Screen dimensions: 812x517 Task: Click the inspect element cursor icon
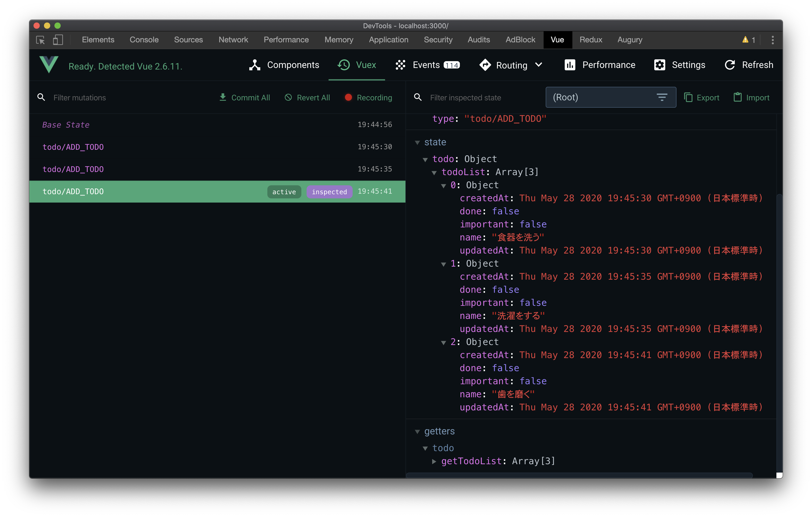(41, 40)
